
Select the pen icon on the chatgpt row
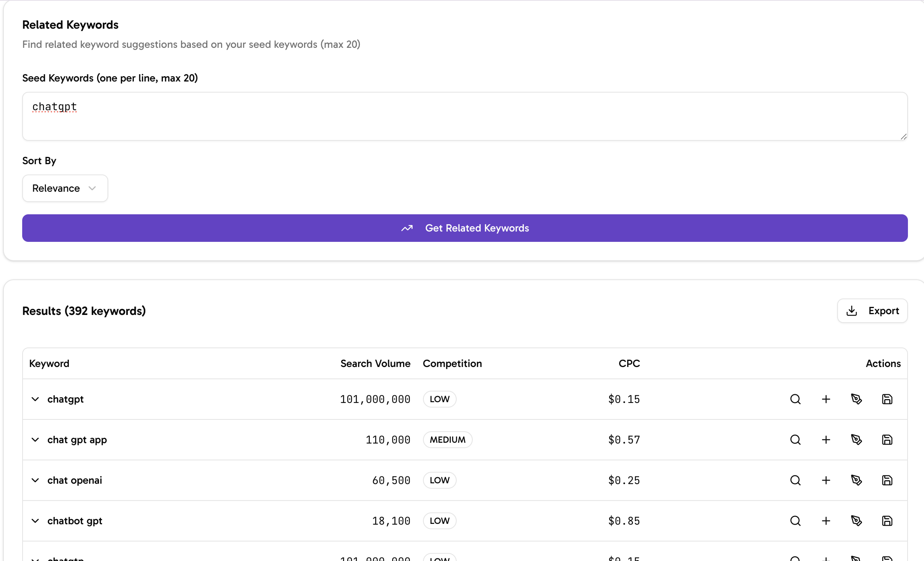(x=857, y=399)
